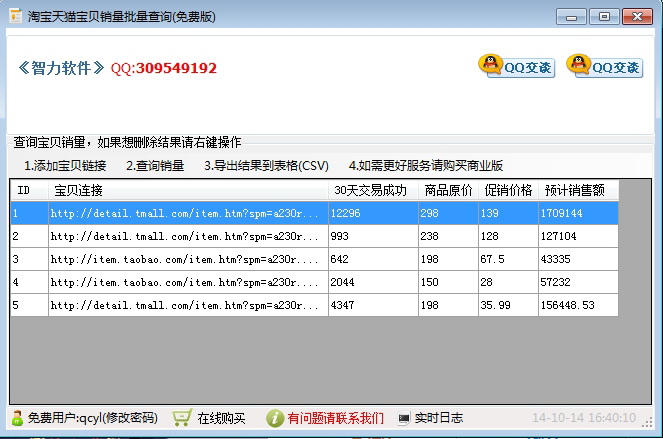Click the 宝贝连接 column header
The image size is (663, 439).
coord(188,190)
